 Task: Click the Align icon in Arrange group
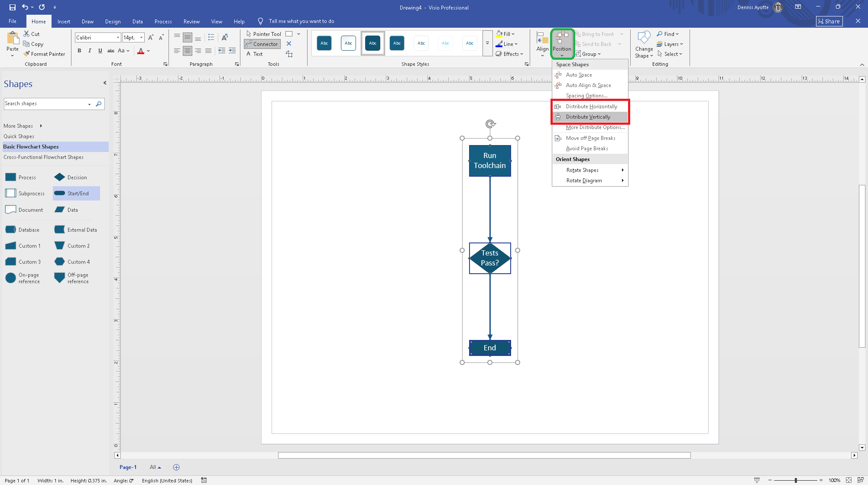pos(542,39)
